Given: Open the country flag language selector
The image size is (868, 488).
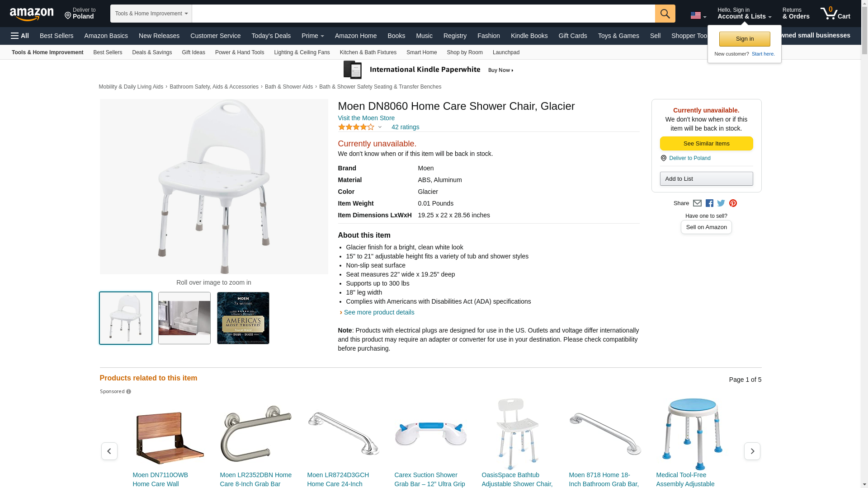Looking at the screenshot, I should (x=698, y=15).
